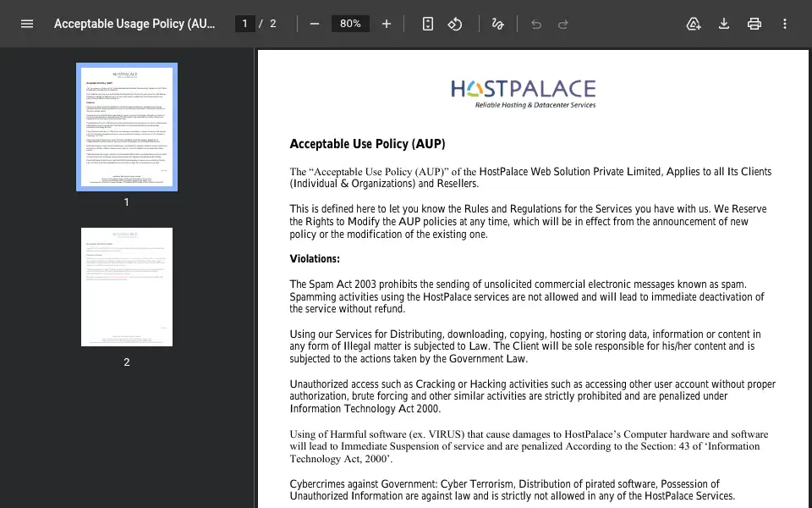The image size is (812, 508).
Task: Print the document
Action: (x=754, y=24)
